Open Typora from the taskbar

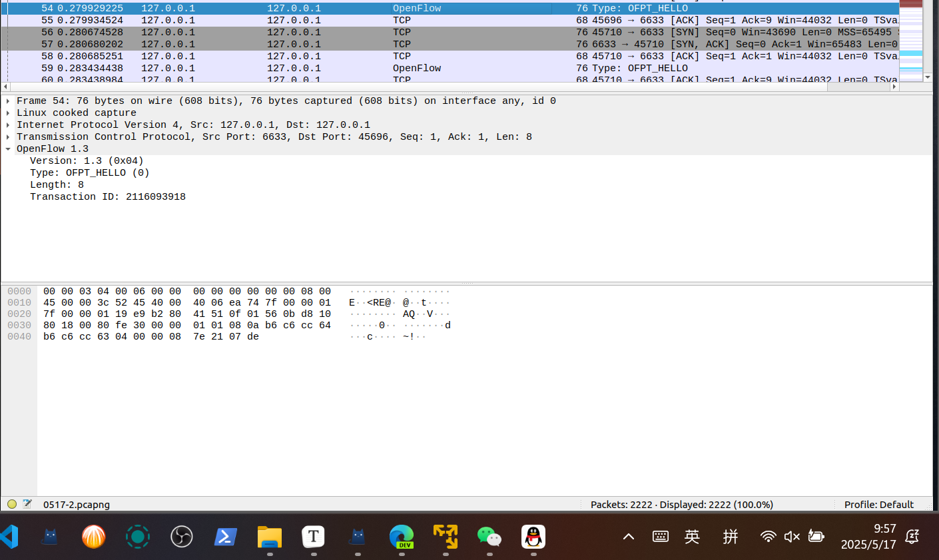pyautogui.click(x=314, y=537)
